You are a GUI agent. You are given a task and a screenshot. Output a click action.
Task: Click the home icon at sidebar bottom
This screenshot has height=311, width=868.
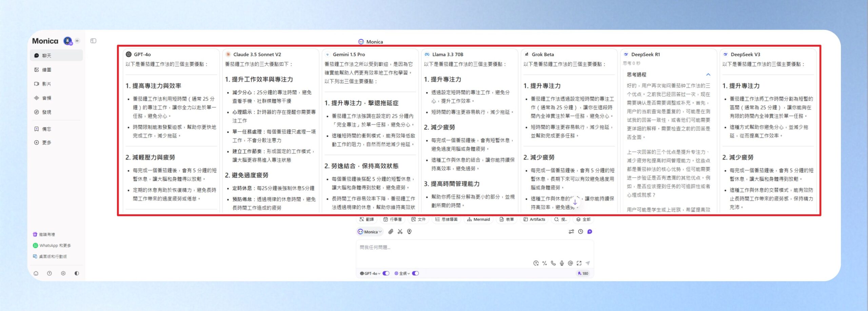[x=36, y=273]
